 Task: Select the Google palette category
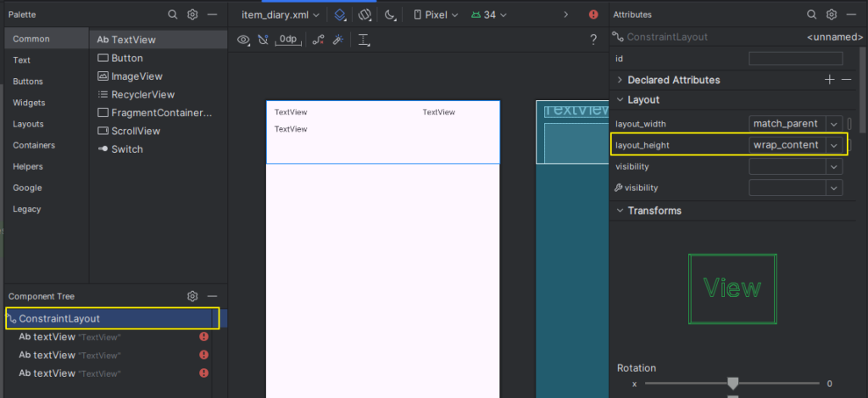(47, 188)
